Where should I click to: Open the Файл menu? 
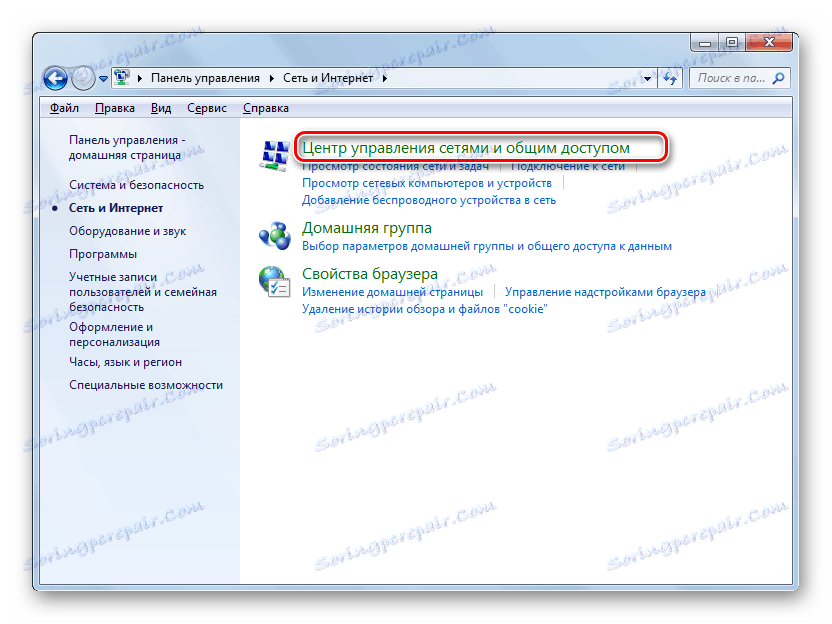point(64,108)
